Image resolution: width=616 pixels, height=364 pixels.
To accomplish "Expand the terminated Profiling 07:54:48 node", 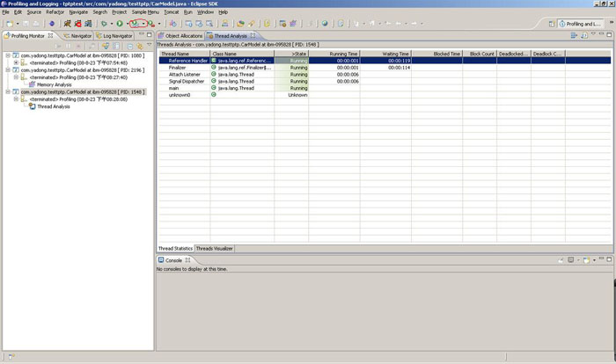I will pyautogui.click(x=16, y=62).
